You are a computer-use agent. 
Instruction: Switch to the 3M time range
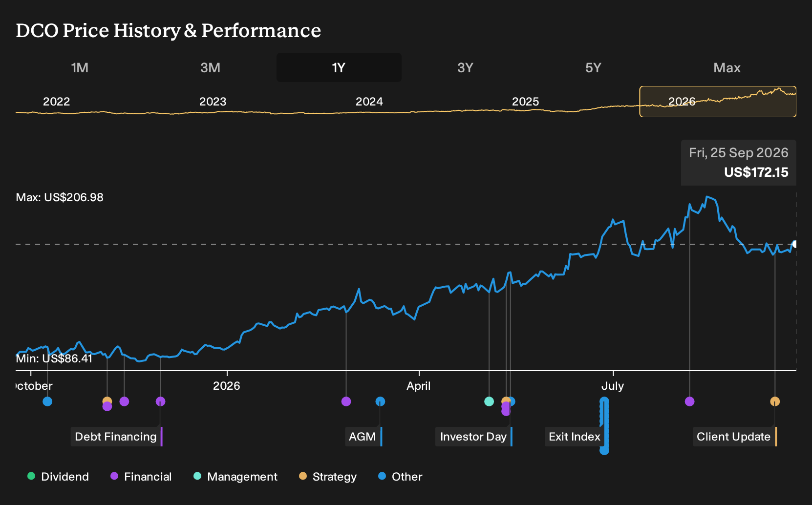pyautogui.click(x=210, y=67)
